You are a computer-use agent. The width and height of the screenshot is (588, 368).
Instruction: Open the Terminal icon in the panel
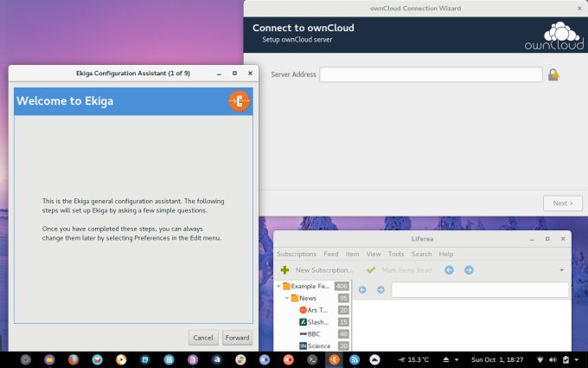(312, 359)
